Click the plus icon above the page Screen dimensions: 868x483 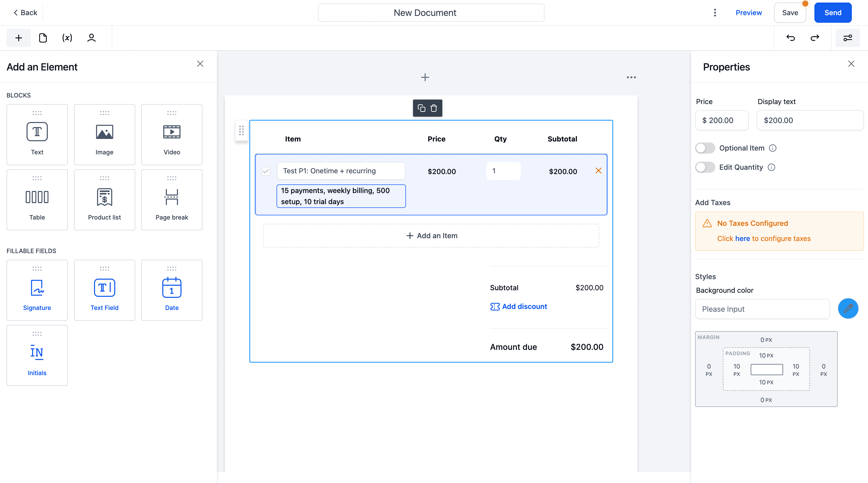click(425, 78)
